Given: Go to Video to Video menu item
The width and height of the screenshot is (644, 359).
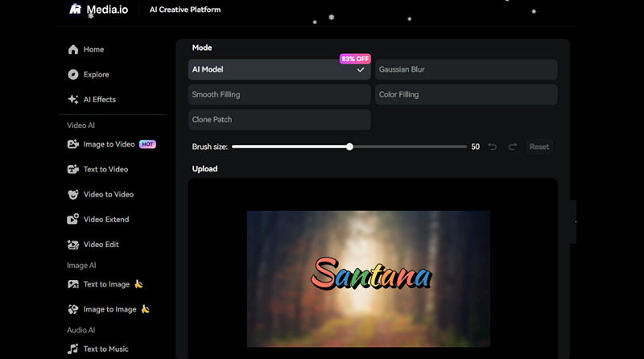Looking at the screenshot, I should coord(108,195).
